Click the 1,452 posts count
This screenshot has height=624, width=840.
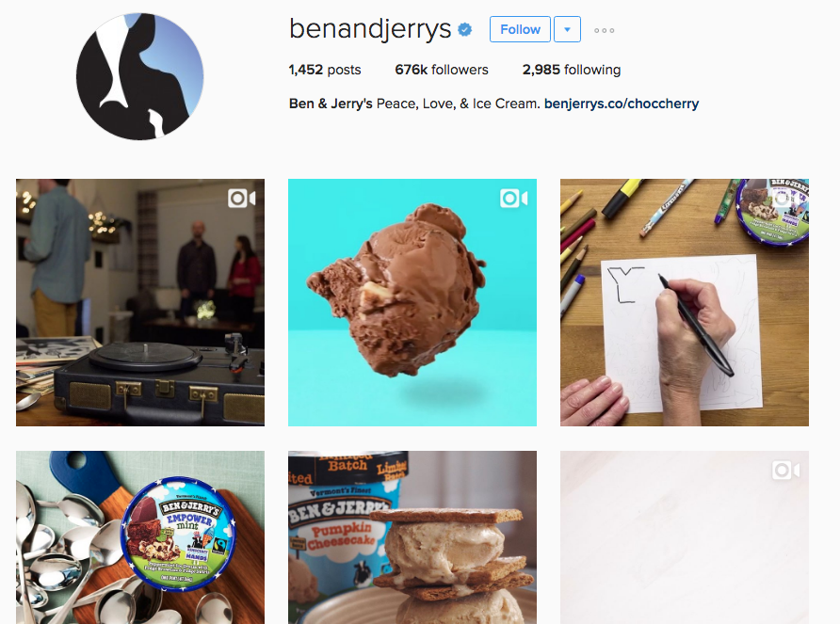325,70
